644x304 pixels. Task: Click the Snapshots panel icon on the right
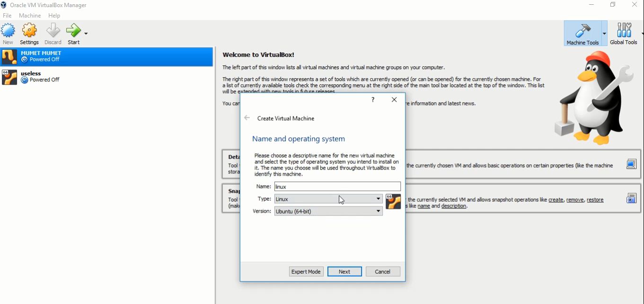point(631,198)
